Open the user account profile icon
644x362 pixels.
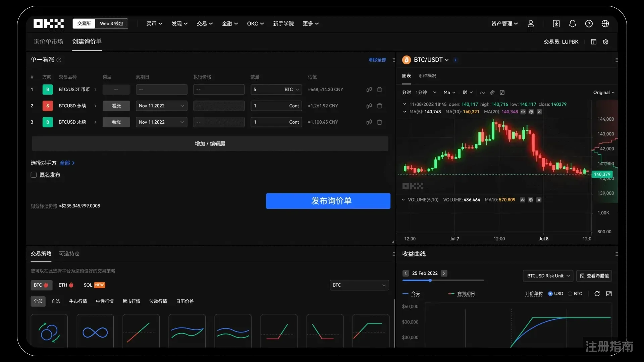(x=531, y=23)
